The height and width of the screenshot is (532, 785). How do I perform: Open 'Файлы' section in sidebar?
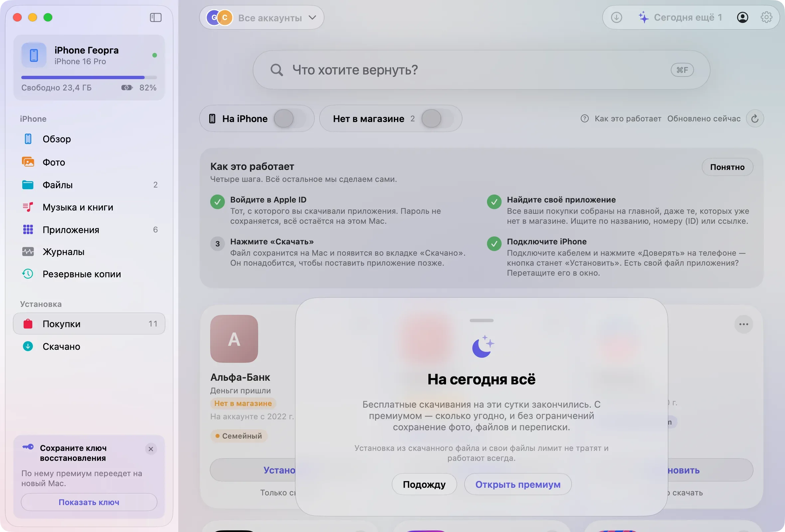pos(89,185)
